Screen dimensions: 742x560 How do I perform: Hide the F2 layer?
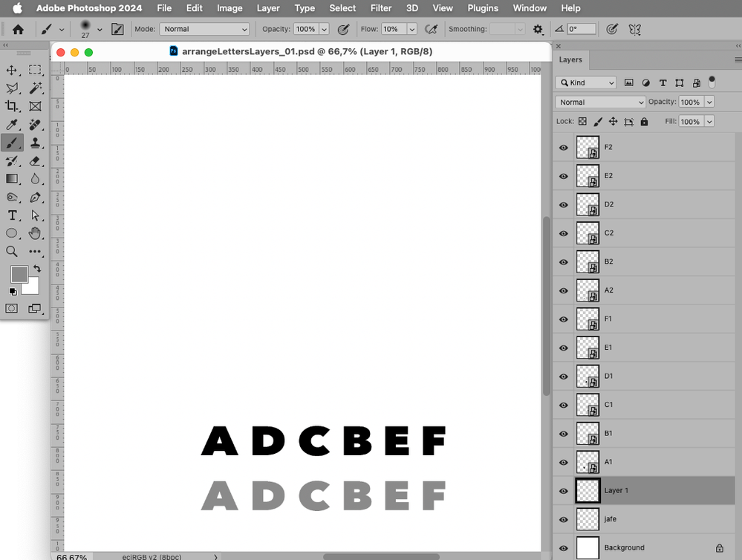click(x=564, y=148)
